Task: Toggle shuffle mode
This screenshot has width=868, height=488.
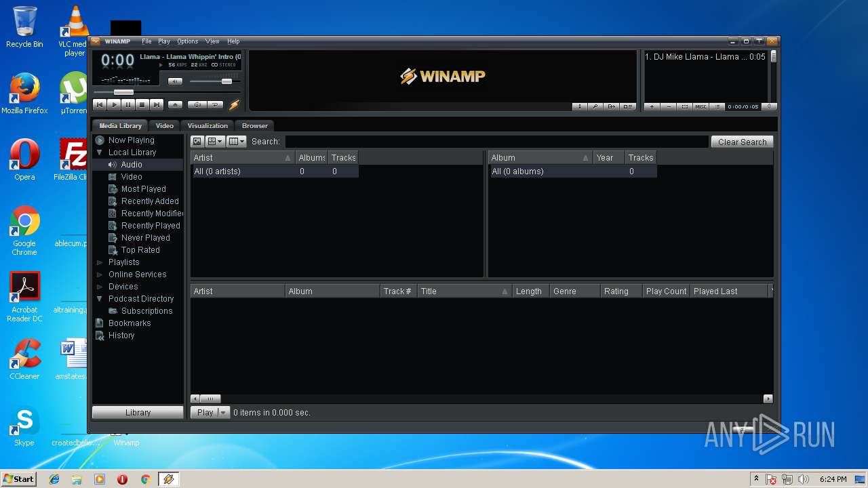Action: 197,104
